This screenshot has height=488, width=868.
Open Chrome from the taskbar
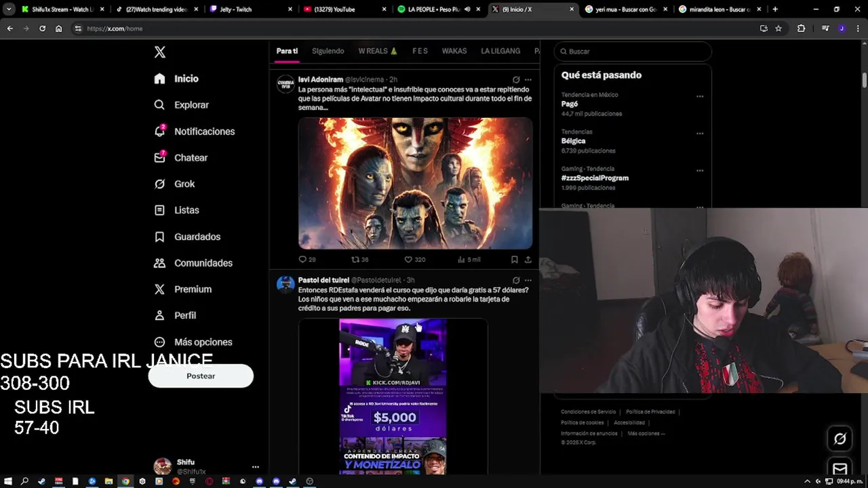click(125, 481)
